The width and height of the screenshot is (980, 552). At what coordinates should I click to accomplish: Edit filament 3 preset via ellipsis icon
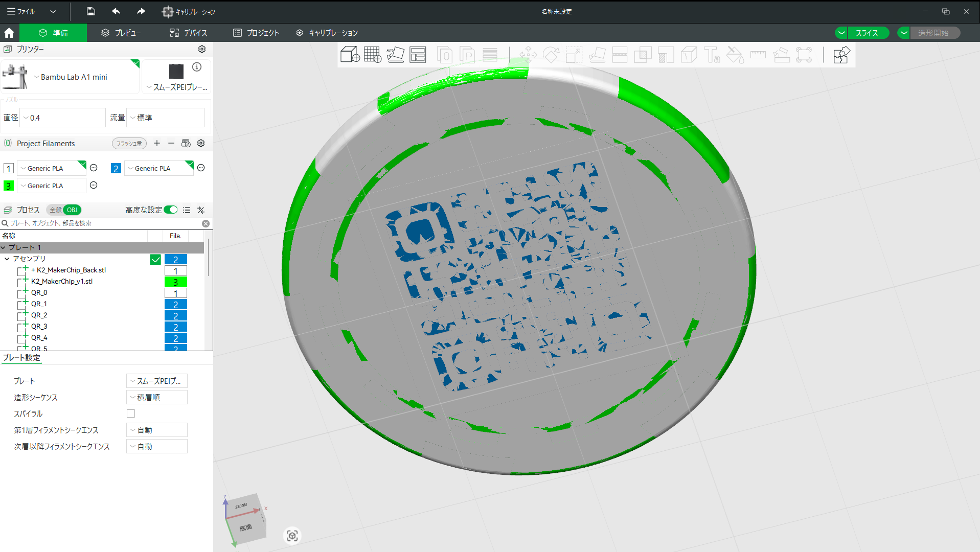94,185
